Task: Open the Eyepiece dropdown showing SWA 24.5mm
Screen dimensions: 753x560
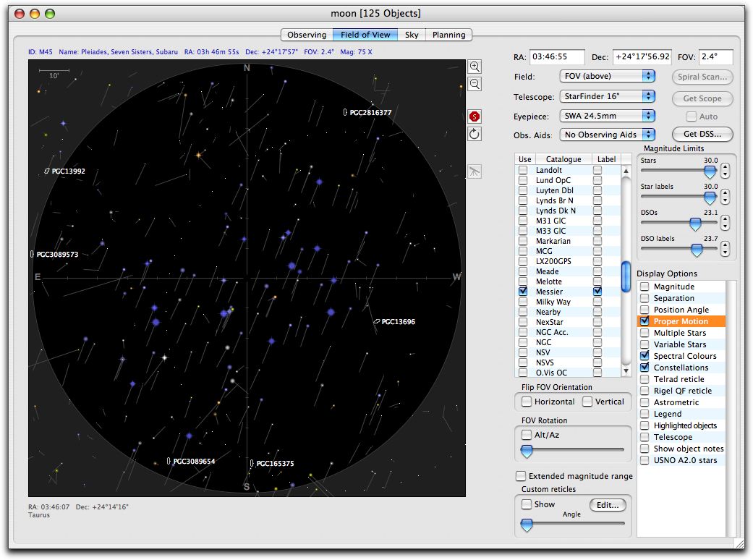Action: tap(607, 116)
